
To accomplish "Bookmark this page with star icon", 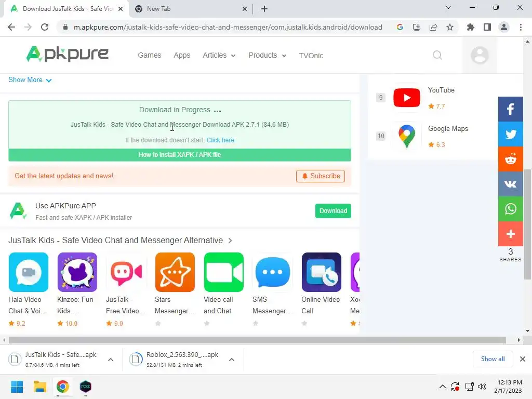I will pos(450,27).
